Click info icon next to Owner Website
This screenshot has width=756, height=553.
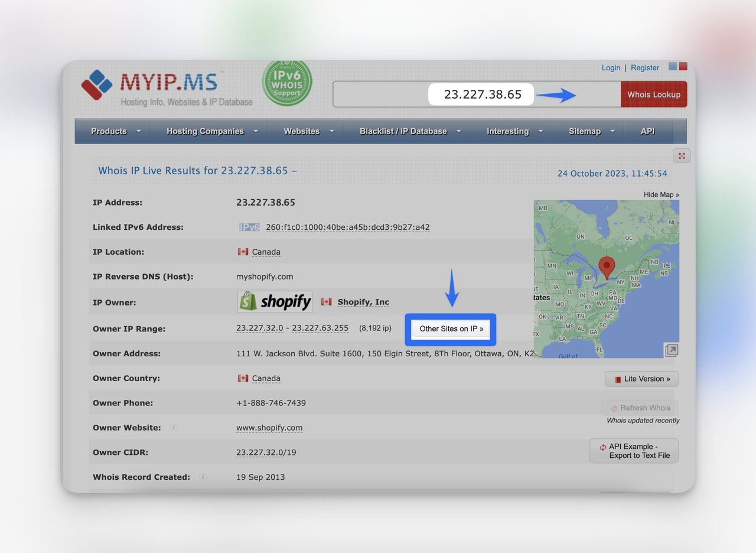click(174, 427)
